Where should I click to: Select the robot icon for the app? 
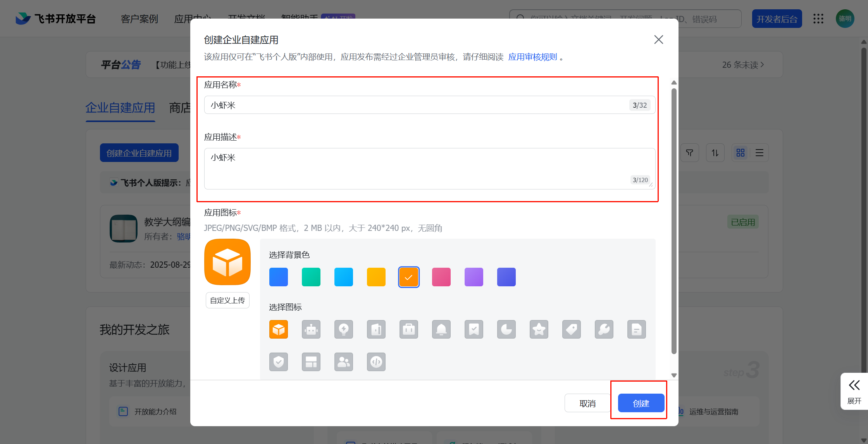pos(311,329)
